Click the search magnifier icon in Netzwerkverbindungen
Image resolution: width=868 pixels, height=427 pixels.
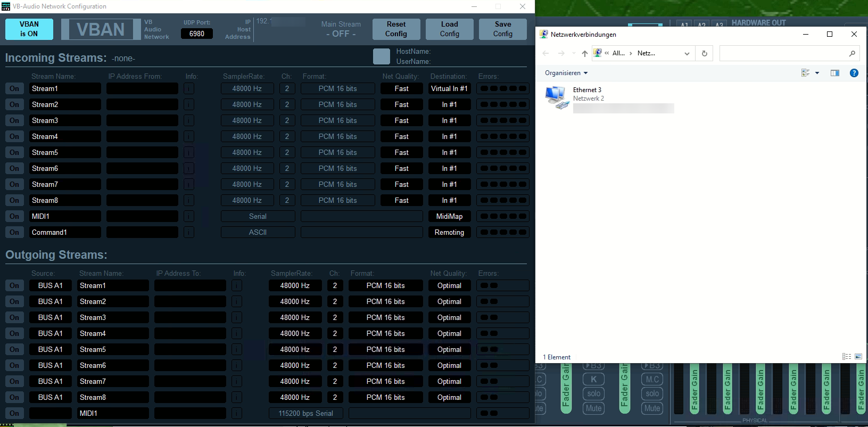pyautogui.click(x=852, y=53)
